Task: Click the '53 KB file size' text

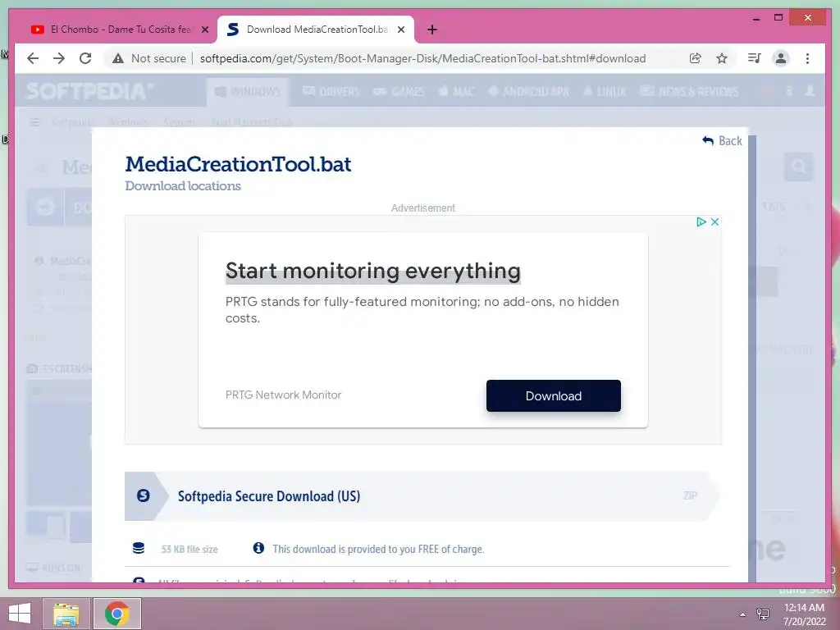Action: pyautogui.click(x=189, y=549)
